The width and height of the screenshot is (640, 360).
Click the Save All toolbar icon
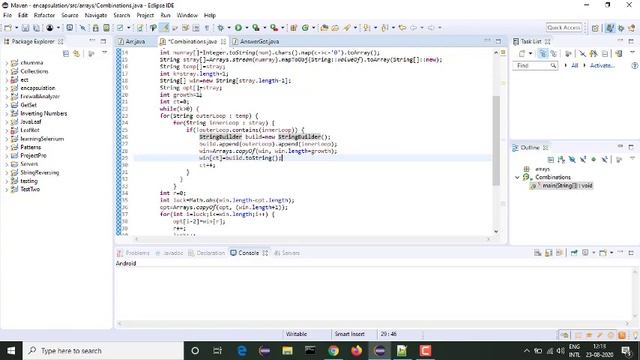(x=36, y=28)
